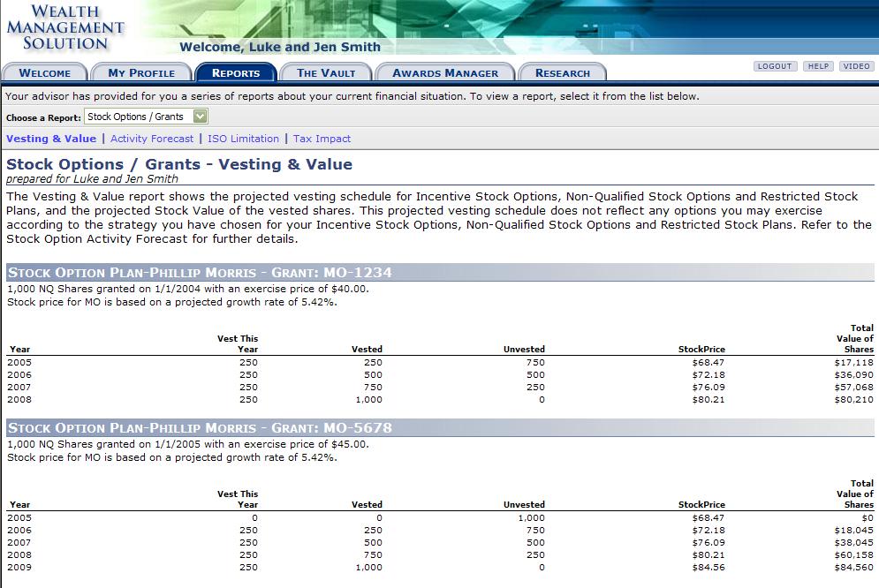Click the 'prepared for Luke and Jen Smith' subtitle

point(93,178)
